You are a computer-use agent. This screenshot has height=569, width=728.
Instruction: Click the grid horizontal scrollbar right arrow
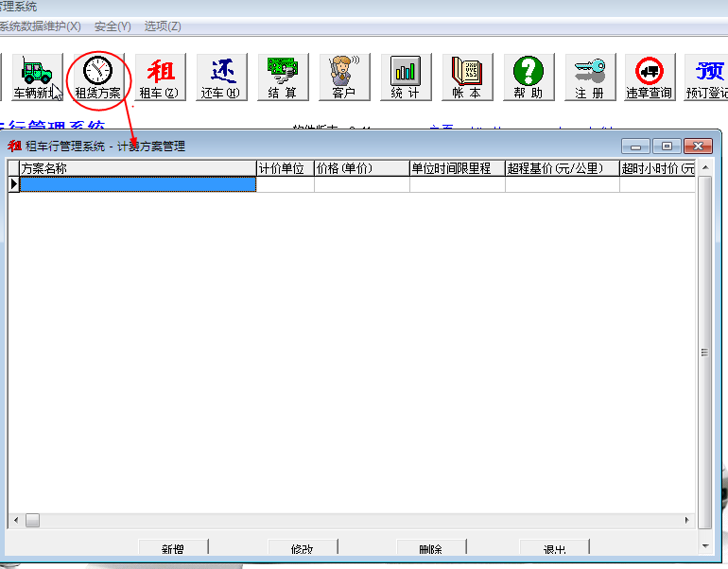[687, 520]
